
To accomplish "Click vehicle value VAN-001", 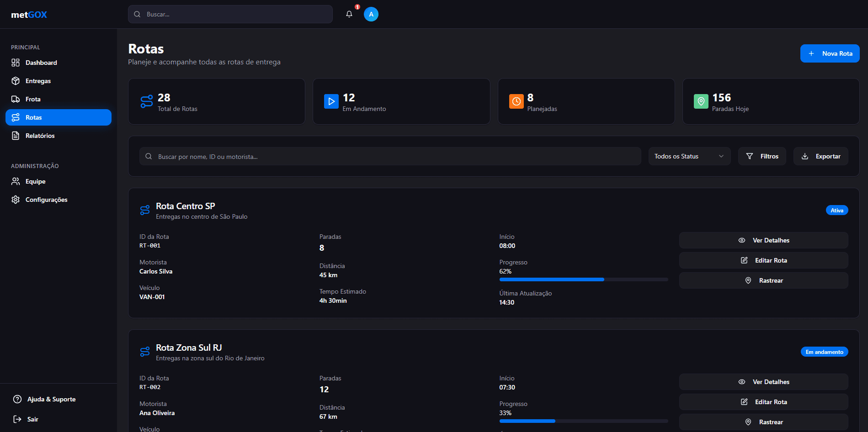I will [152, 297].
